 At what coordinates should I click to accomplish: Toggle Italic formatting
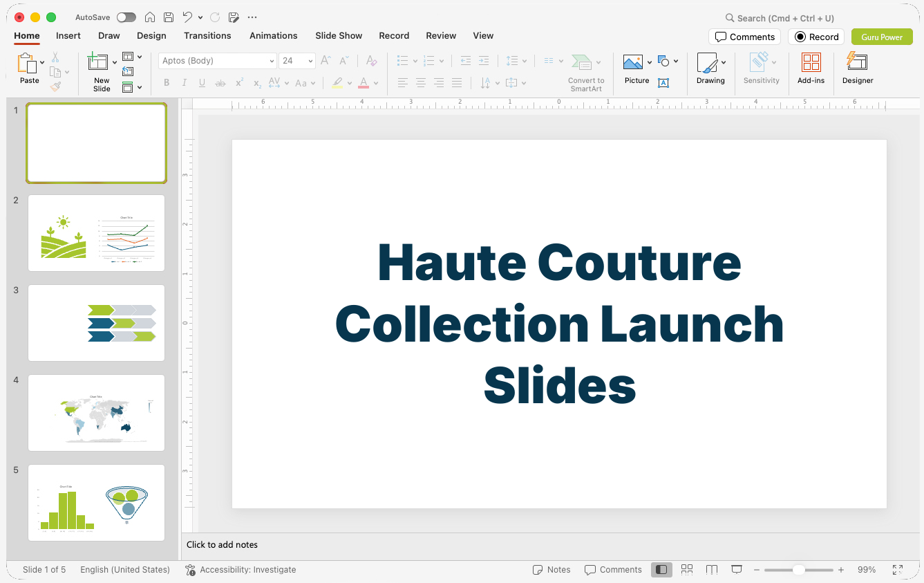click(x=185, y=83)
